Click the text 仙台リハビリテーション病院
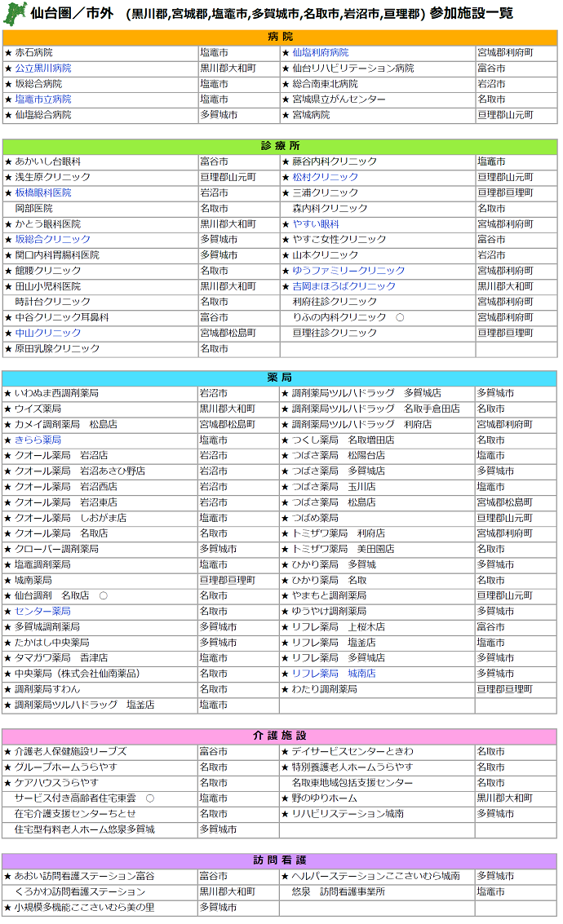 (354, 69)
